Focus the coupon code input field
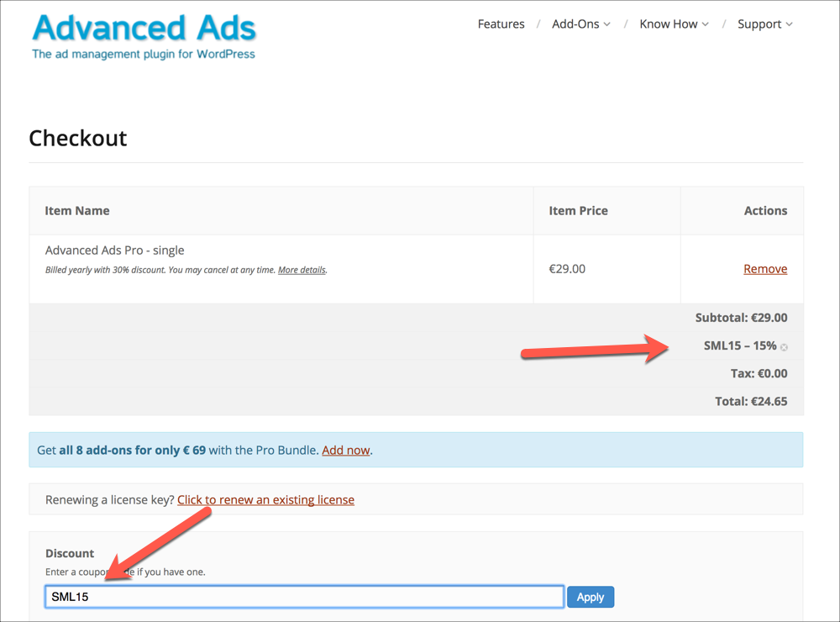Screen dimensions: 840x622 [304, 597]
